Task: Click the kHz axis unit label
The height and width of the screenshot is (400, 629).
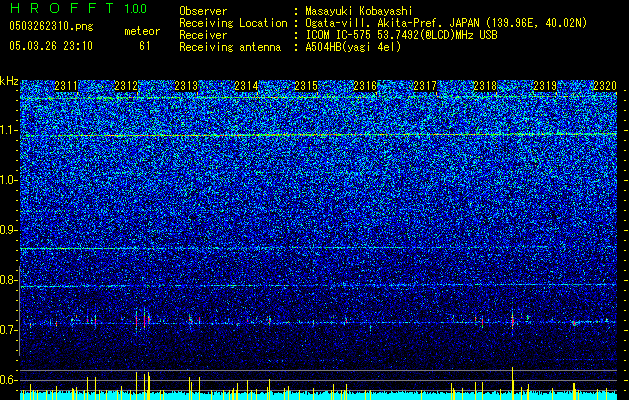Action: [x=9, y=81]
